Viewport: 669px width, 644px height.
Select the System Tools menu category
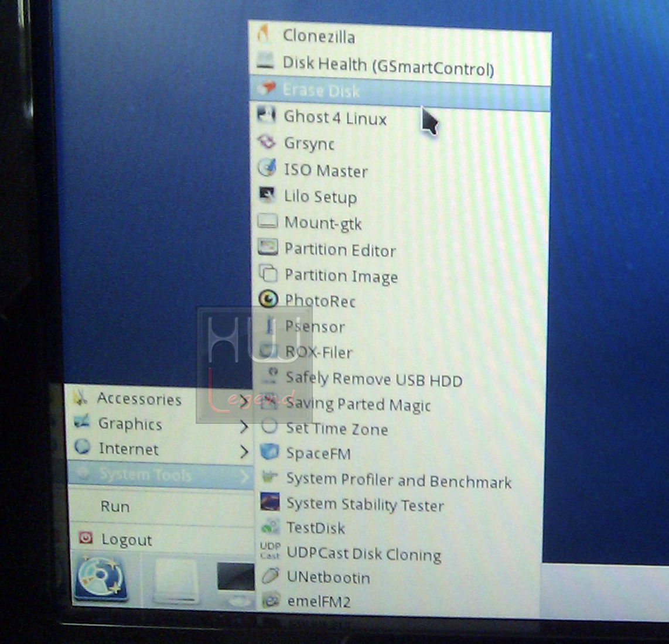point(161,475)
